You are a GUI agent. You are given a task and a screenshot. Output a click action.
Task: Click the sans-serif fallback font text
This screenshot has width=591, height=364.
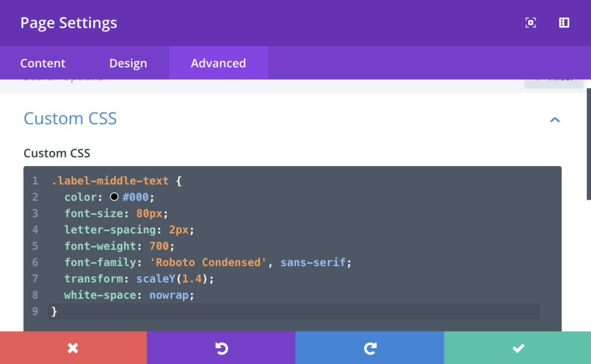[313, 262]
